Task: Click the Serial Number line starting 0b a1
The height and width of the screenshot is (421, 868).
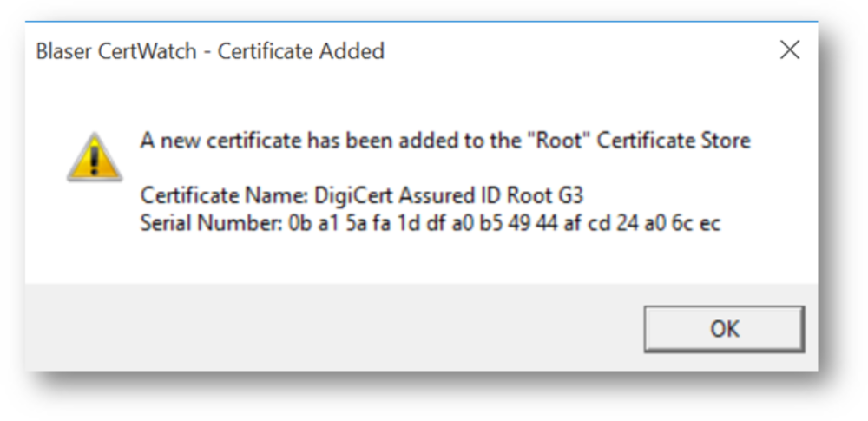Action: [x=431, y=223]
